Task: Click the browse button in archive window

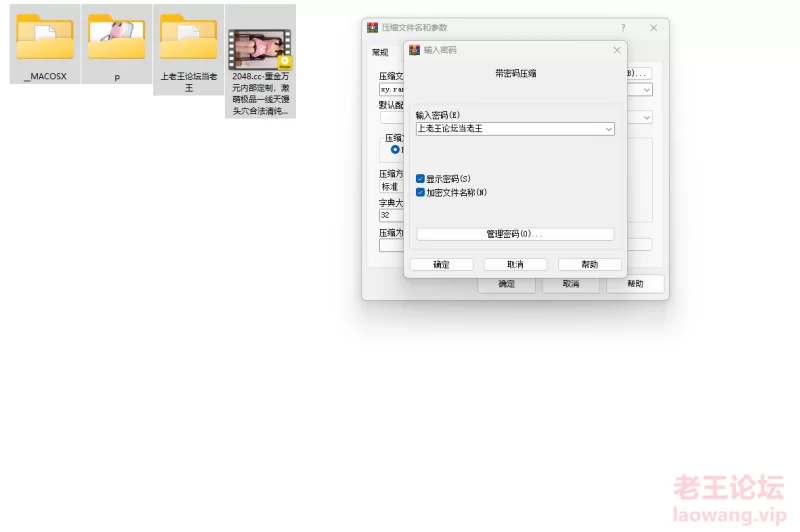Action: [x=639, y=73]
